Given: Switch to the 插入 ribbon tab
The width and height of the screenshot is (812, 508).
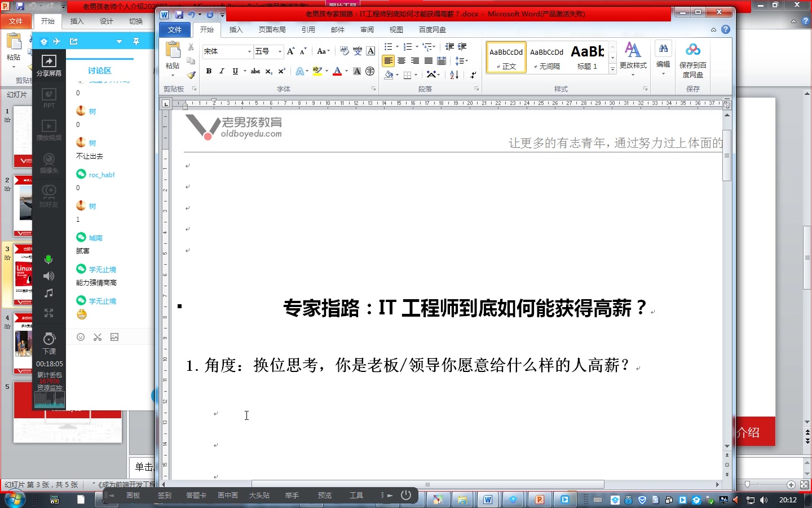Looking at the screenshot, I should pyautogui.click(x=236, y=29).
